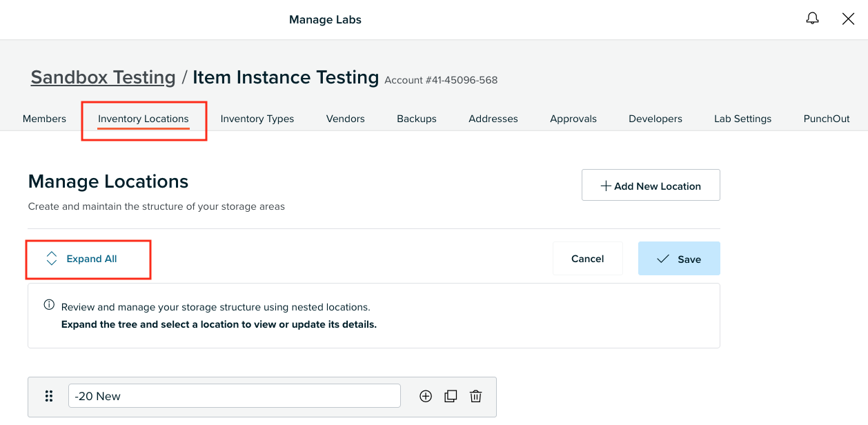Click the Account #41-45096-568 text
Viewport: 868px width, 425px height.
441,80
